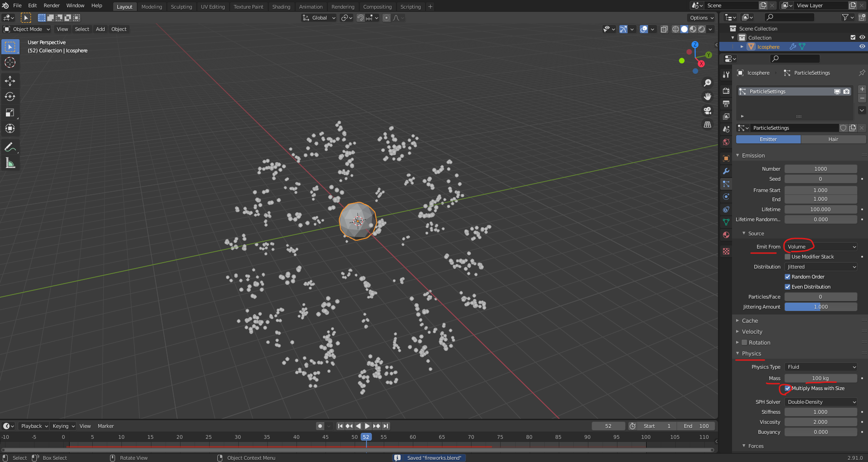Image resolution: width=868 pixels, height=462 pixels.
Task: Toggle X-Ray viewport display
Action: [664, 29]
